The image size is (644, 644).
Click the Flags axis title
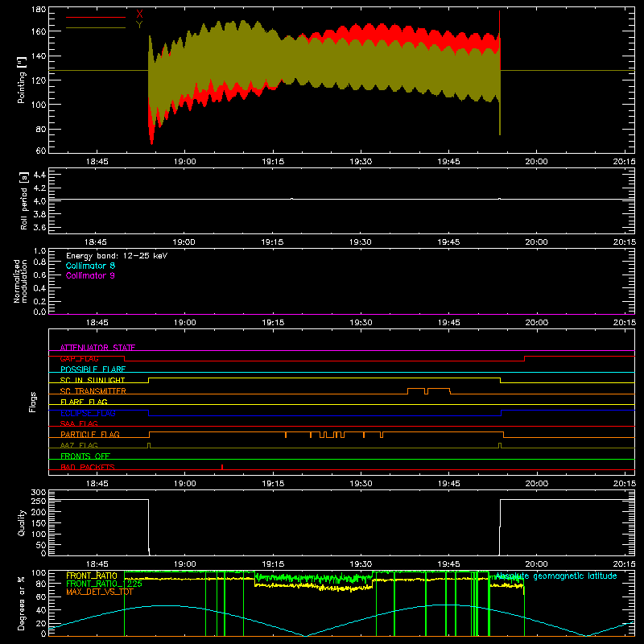tap(32, 402)
